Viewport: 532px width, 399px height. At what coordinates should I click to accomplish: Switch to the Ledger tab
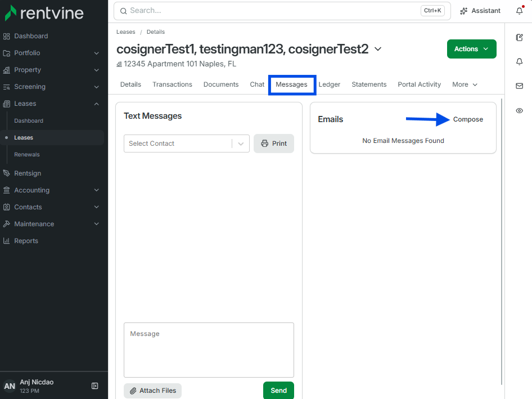click(x=329, y=84)
